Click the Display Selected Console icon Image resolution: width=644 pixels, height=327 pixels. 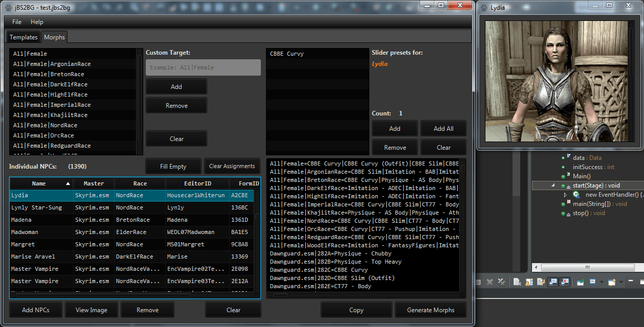tap(593, 282)
